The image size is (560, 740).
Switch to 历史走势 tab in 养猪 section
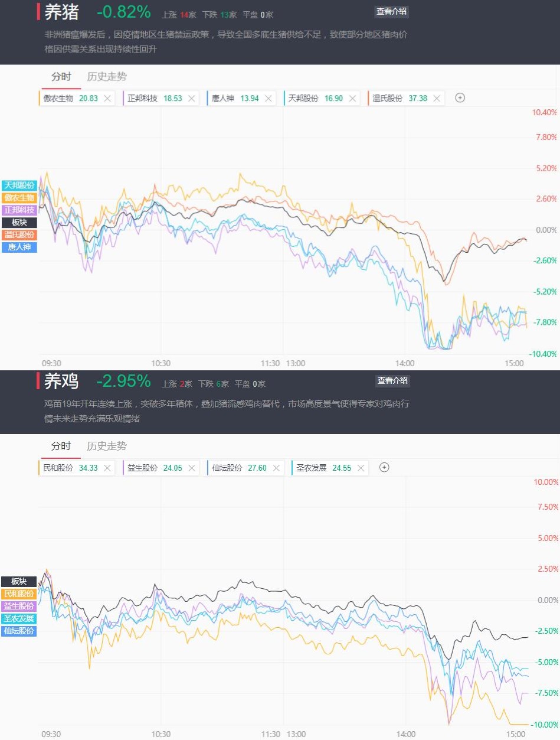[107, 77]
